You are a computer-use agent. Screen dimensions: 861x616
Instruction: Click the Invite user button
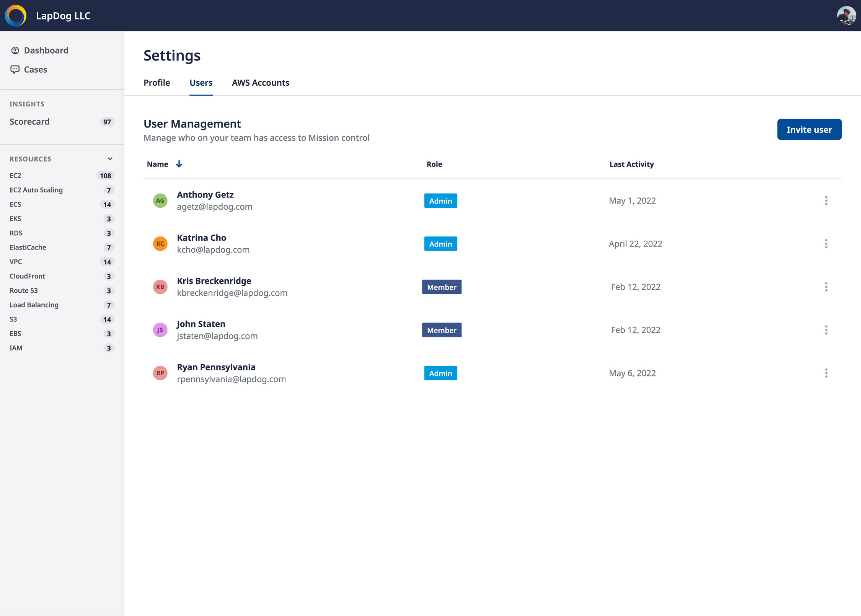pyautogui.click(x=809, y=130)
